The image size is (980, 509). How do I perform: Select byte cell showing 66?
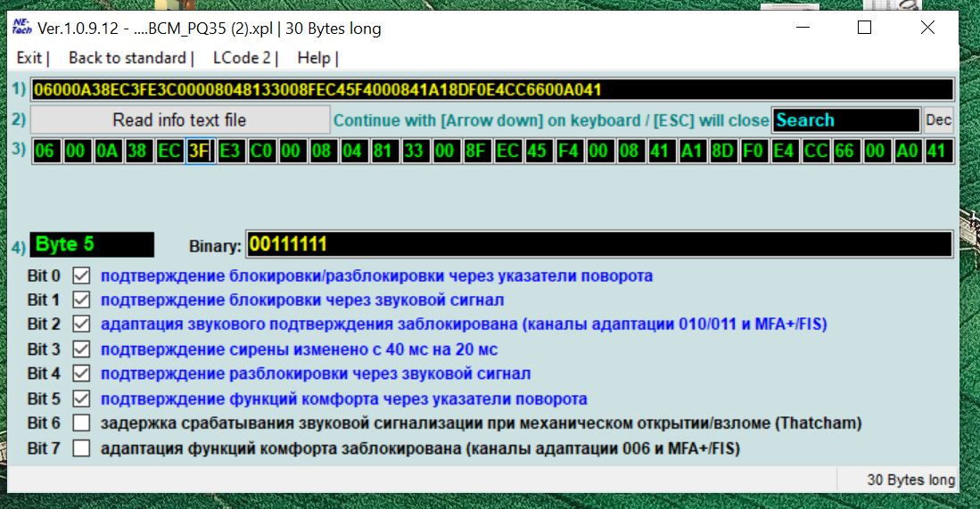[845, 152]
